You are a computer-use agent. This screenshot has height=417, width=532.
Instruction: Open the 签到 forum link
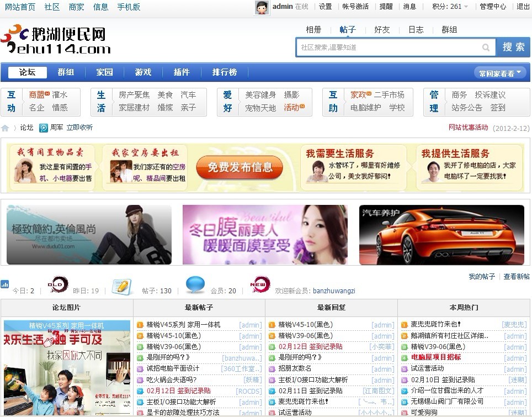tap(498, 108)
